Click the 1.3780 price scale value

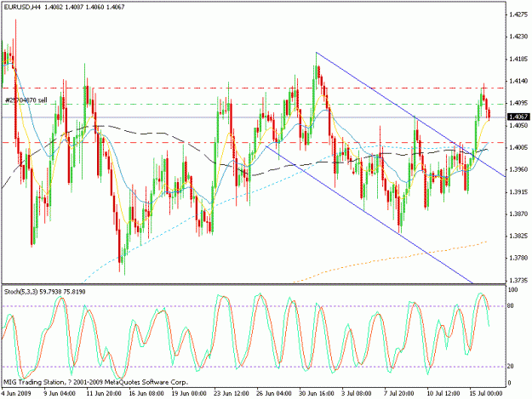pyautogui.click(x=518, y=259)
